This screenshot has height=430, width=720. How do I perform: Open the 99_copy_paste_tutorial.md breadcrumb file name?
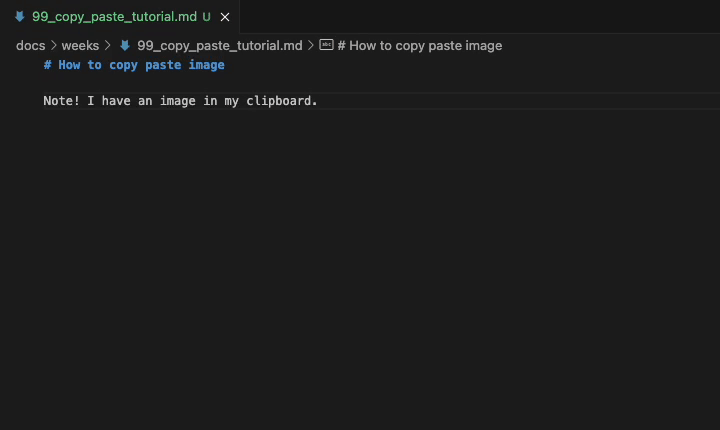(x=219, y=46)
